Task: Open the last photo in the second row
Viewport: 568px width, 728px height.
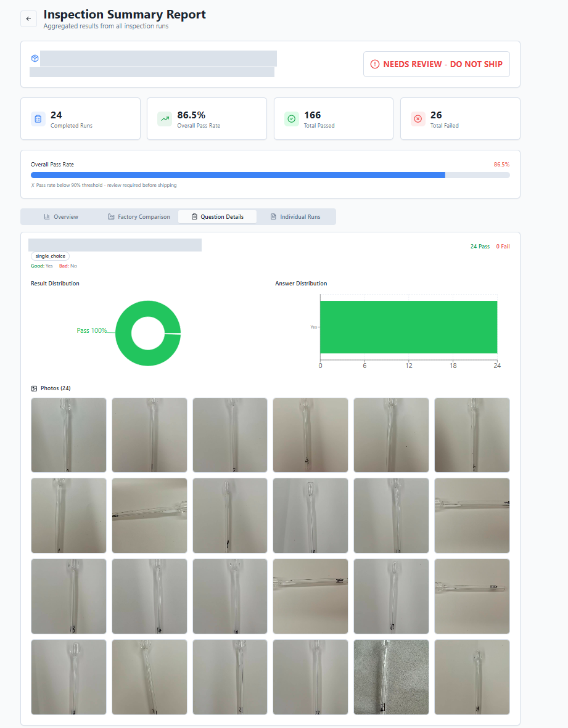Action: (x=472, y=516)
